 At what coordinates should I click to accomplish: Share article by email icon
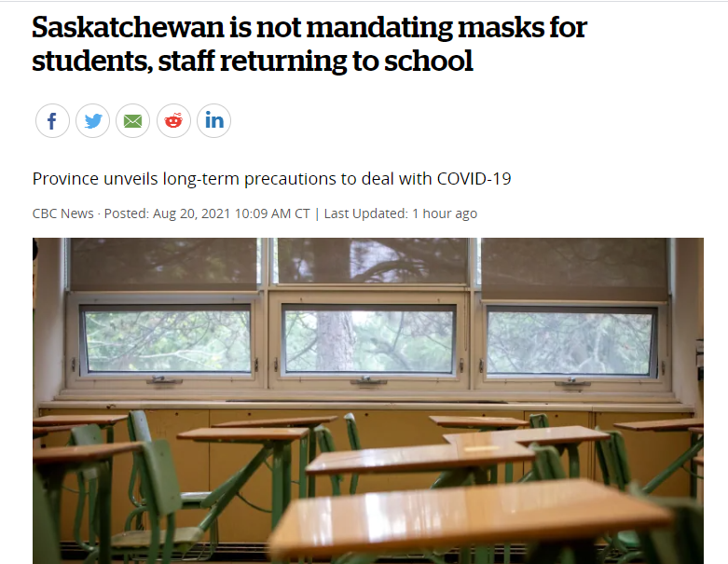(x=132, y=120)
